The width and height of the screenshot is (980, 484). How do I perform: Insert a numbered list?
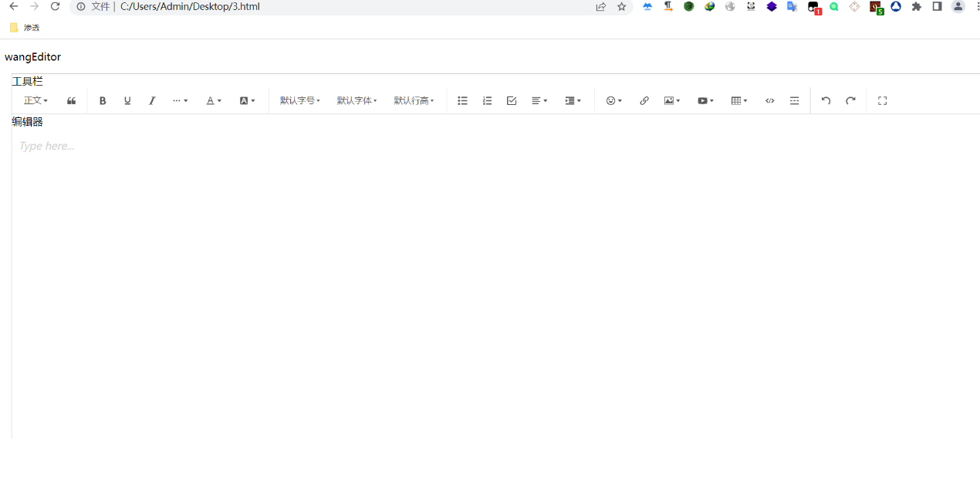(x=487, y=101)
